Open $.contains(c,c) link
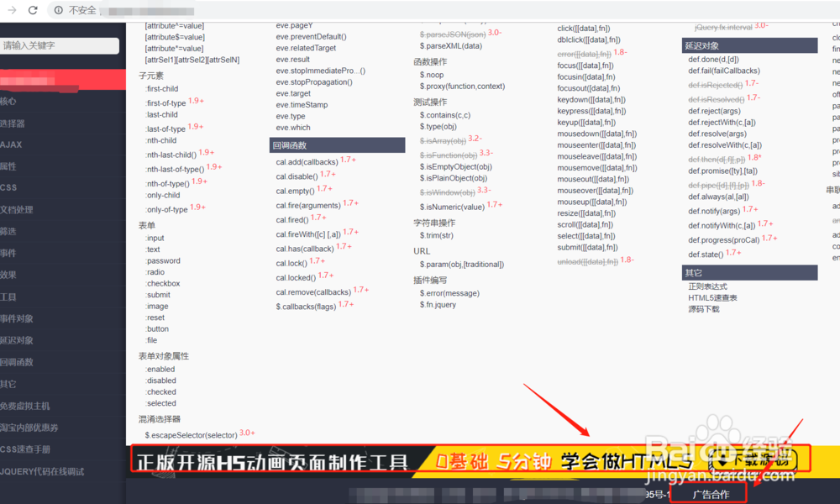Image resolution: width=840 pixels, height=504 pixels. [445, 115]
